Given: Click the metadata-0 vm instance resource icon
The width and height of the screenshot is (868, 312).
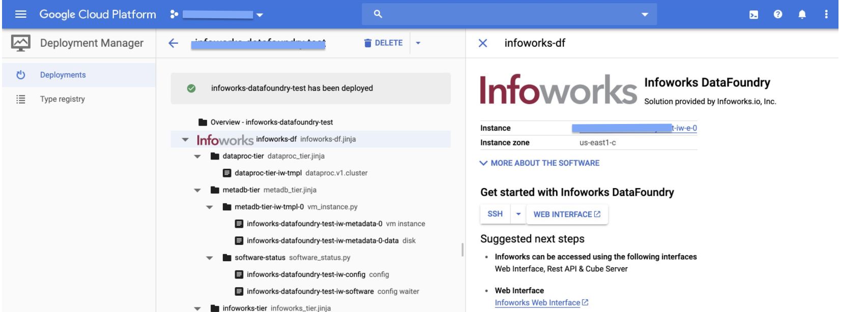Looking at the screenshot, I should click(x=239, y=224).
